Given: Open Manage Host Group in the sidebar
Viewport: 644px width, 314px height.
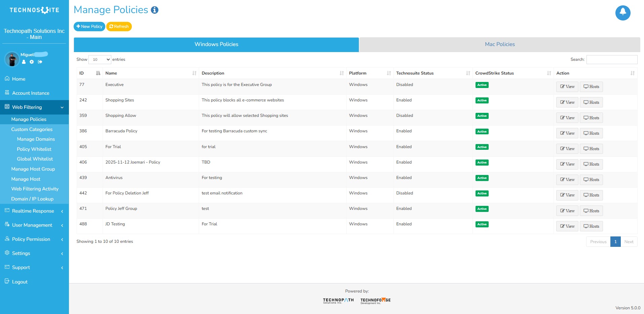Looking at the screenshot, I should point(33,169).
